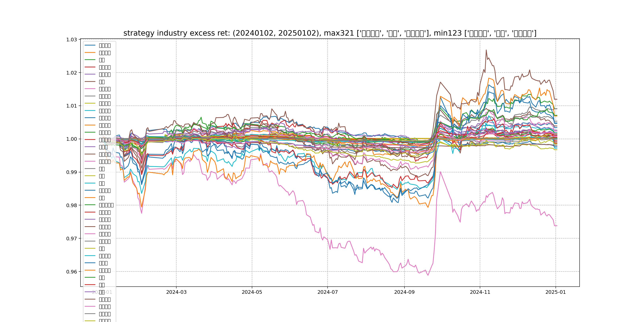
Task: Click the 0.97 y-axis value label
Action: (x=72, y=239)
